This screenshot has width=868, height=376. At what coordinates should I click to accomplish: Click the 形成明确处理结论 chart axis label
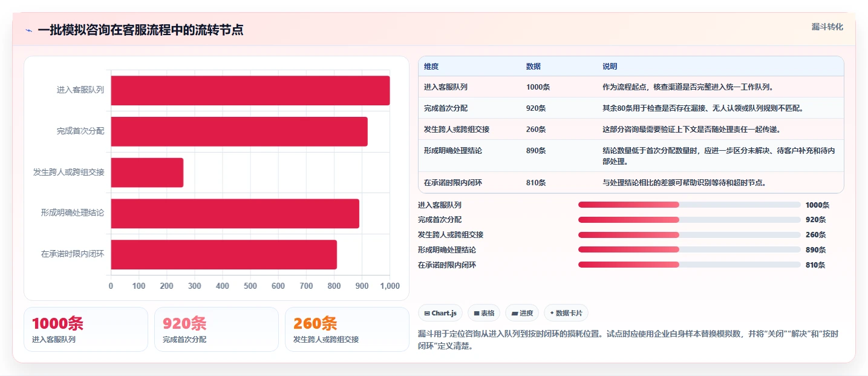(x=73, y=213)
